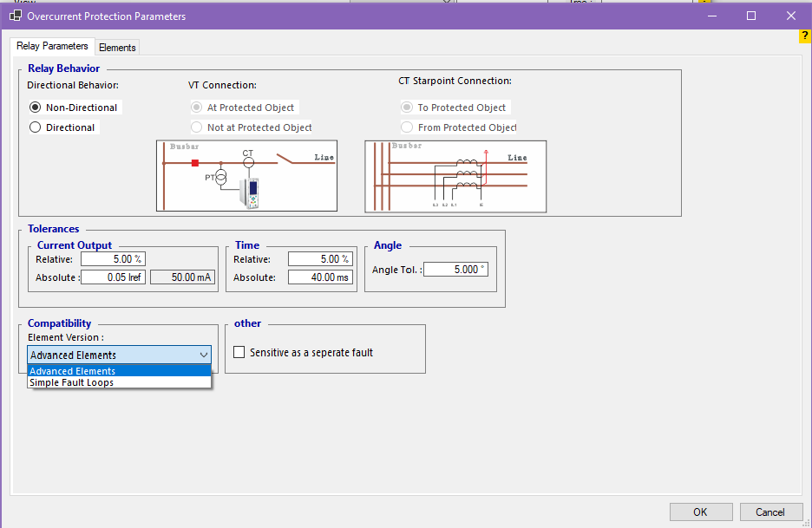Image resolution: width=812 pixels, height=528 pixels.
Task: Maximize the Overcurrent Protection Parameters window
Action: (x=751, y=16)
